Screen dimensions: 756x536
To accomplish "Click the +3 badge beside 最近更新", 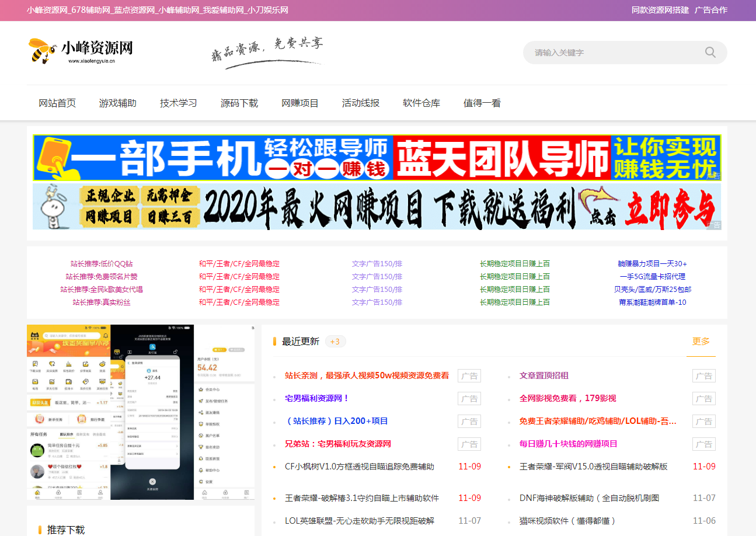I will pyautogui.click(x=335, y=342).
